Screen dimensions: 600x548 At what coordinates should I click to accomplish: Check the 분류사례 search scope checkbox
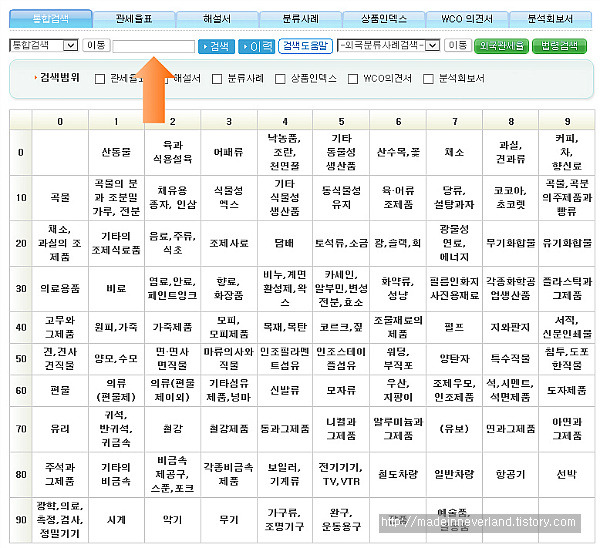(217, 79)
